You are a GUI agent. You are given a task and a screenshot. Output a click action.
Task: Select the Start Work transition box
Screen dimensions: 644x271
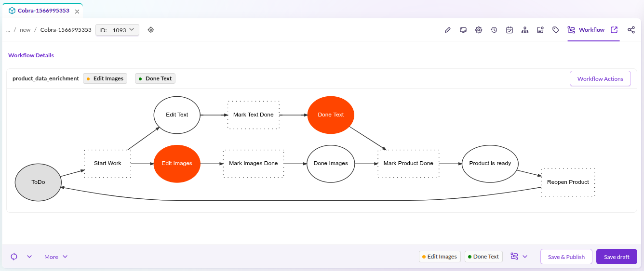click(107, 164)
